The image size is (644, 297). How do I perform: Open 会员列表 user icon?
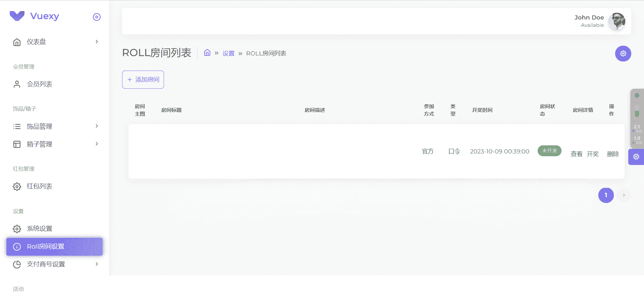pyautogui.click(x=17, y=84)
